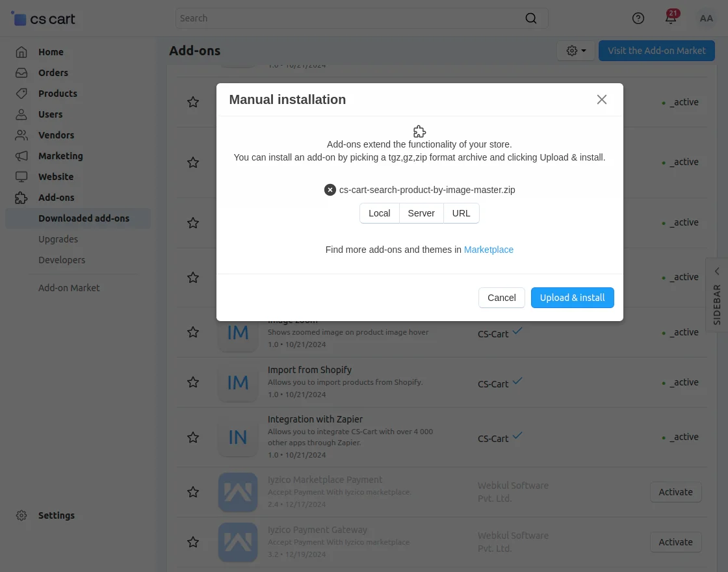Close the Manual installation dialog
The image size is (728, 572).
click(602, 99)
